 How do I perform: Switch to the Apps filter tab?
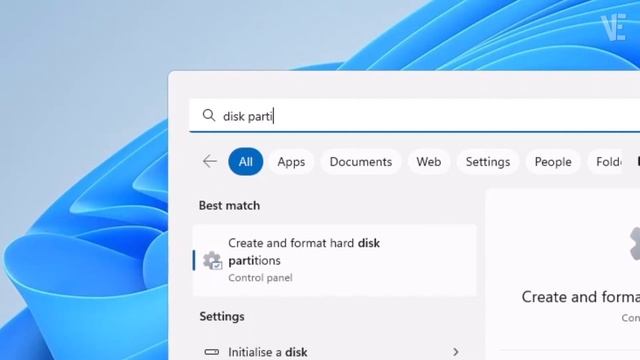291,162
